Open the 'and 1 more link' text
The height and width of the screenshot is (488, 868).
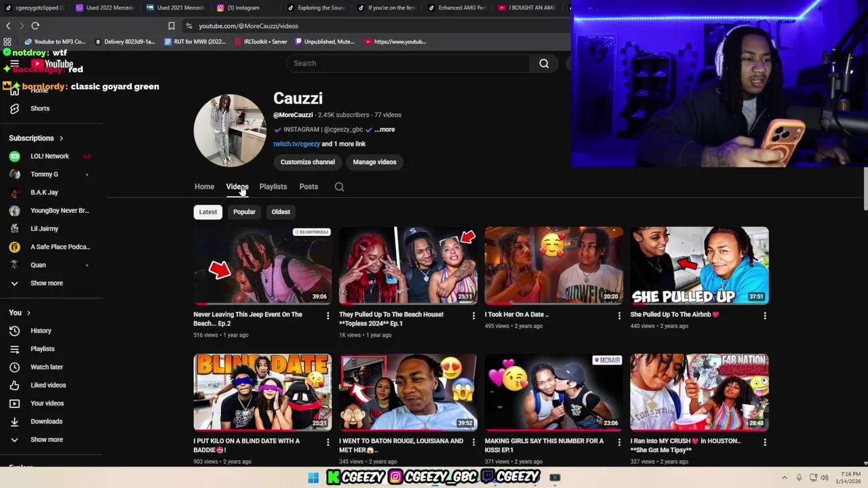(343, 144)
